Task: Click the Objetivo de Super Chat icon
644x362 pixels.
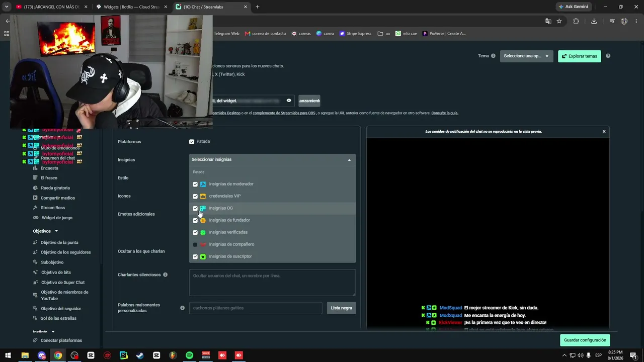Action: click(35, 283)
